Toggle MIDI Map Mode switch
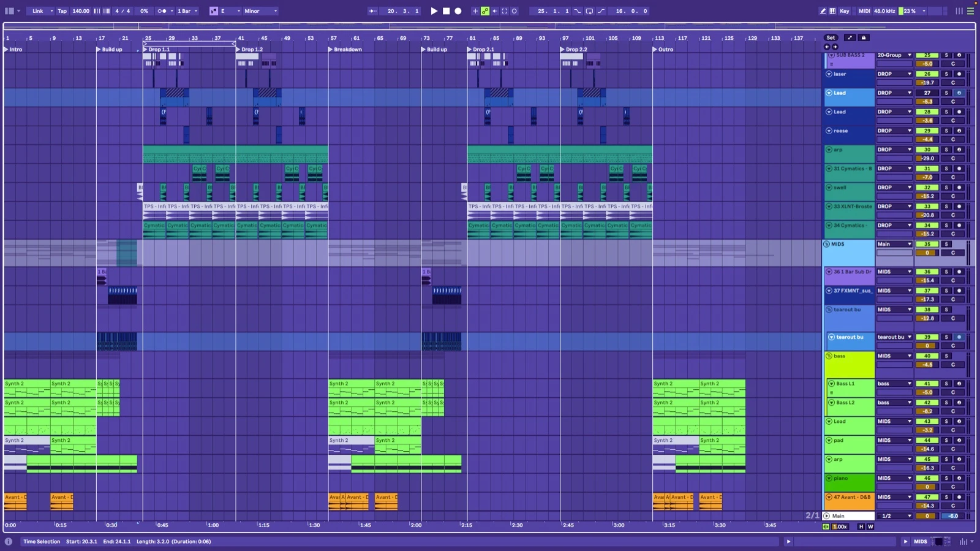The image size is (980, 551). [x=864, y=11]
